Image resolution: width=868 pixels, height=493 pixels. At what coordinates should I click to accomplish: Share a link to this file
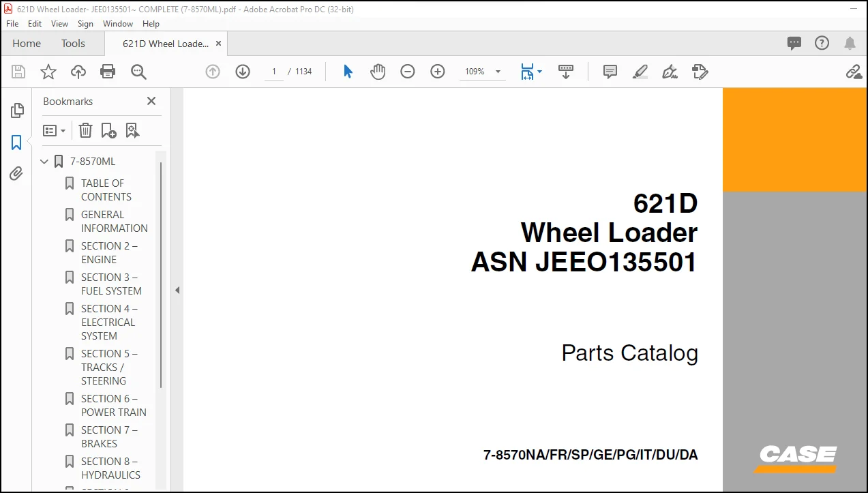(853, 72)
